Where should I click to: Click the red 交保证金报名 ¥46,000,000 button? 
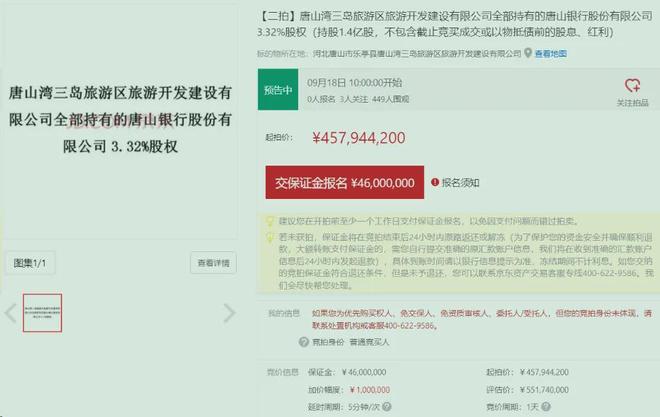(345, 182)
